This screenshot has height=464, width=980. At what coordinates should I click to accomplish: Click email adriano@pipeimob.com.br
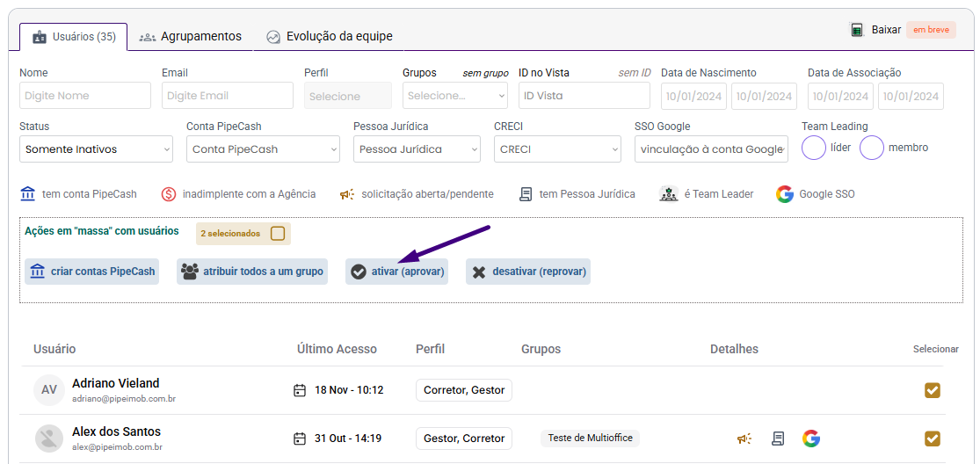click(x=124, y=398)
